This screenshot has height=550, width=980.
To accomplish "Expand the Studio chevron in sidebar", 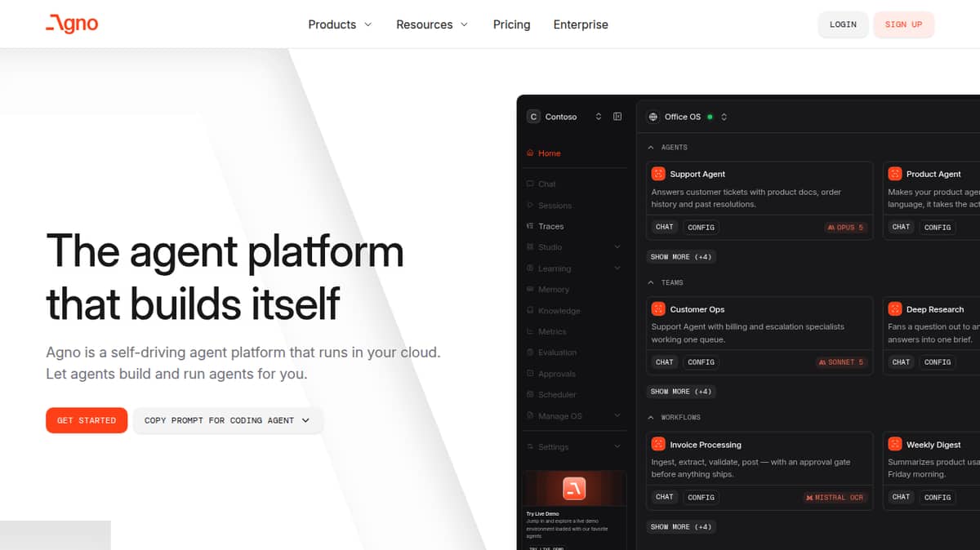I will 617,247.
